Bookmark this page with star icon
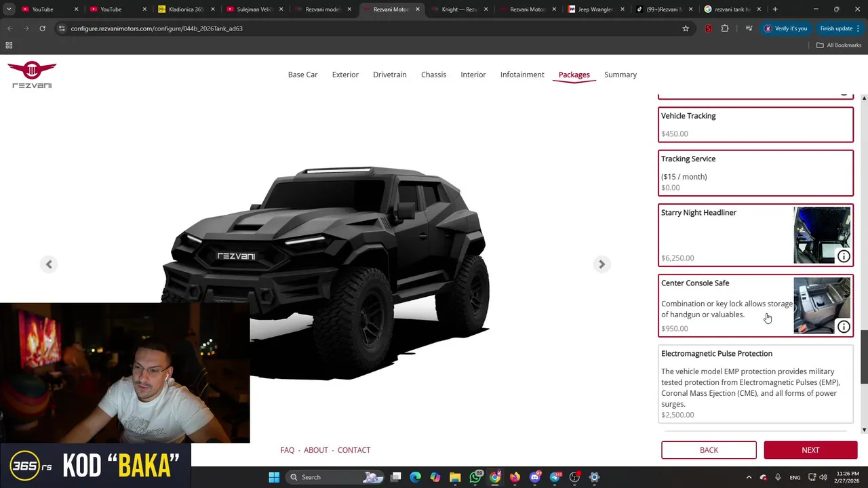868x488 pixels. 686,28
